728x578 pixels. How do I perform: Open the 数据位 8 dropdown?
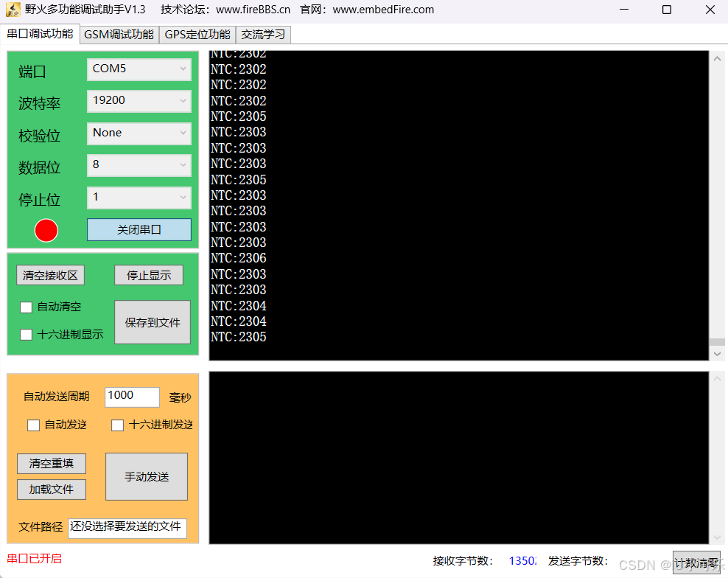click(x=139, y=165)
